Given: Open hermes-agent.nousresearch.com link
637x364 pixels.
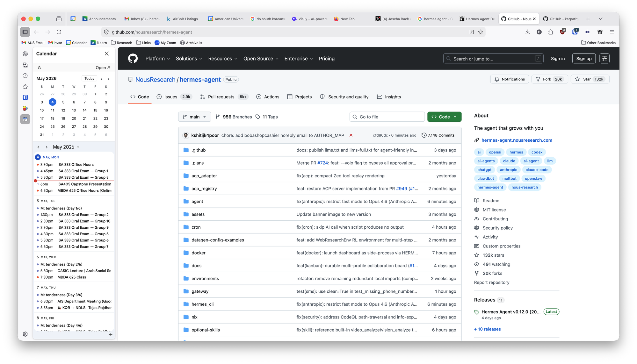Looking at the screenshot, I should click(x=517, y=140).
